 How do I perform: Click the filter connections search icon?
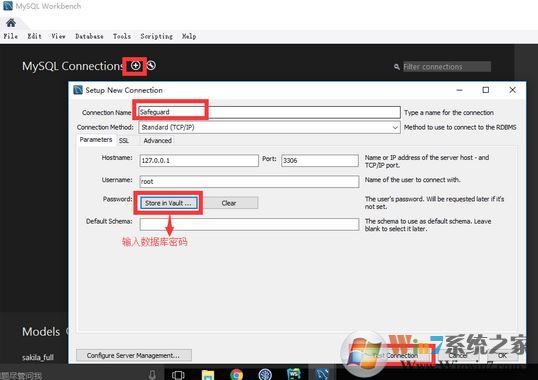click(x=397, y=67)
